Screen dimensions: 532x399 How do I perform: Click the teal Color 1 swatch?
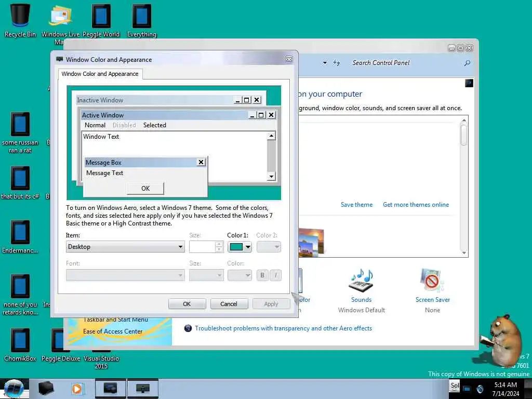236,247
